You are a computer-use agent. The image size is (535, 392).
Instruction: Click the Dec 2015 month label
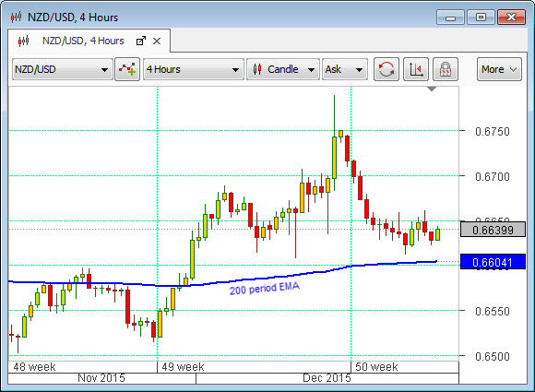(x=327, y=378)
